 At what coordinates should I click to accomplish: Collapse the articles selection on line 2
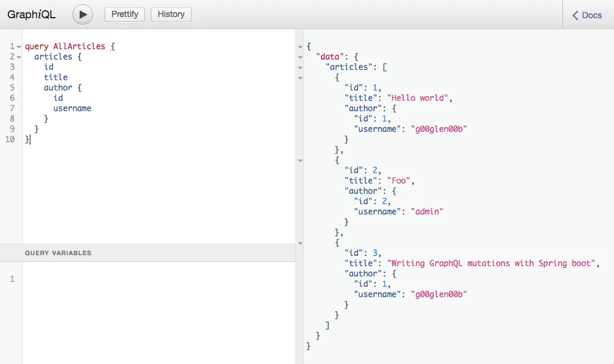20,57
